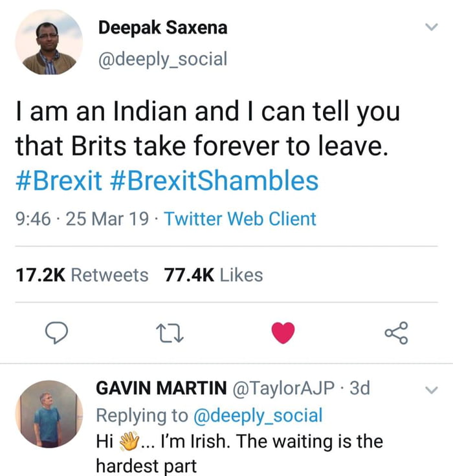
Task: Open Deepak Saxena's profile picture
Action: click(49, 43)
